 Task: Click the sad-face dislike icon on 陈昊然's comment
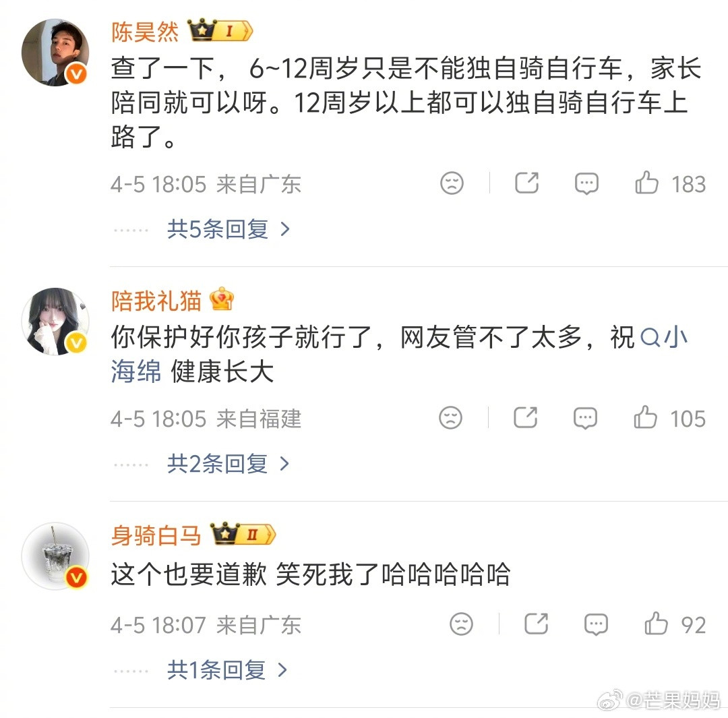click(452, 183)
